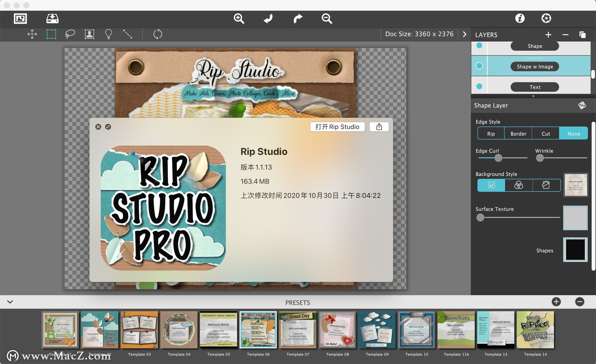Viewport: 596px width, 364px height.
Task: Adjust the Wrinkle slider handle
Action: tap(540, 158)
